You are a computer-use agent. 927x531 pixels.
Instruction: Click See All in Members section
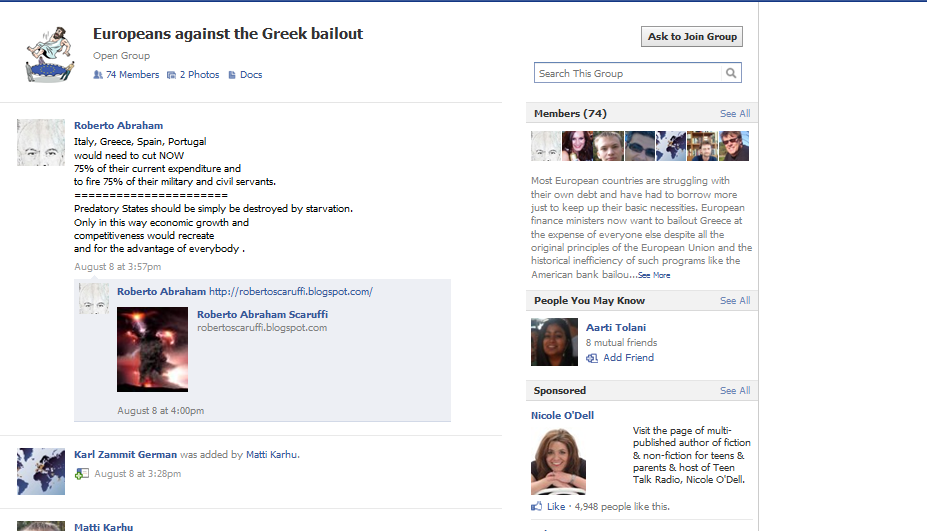click(x=735, y=114)
